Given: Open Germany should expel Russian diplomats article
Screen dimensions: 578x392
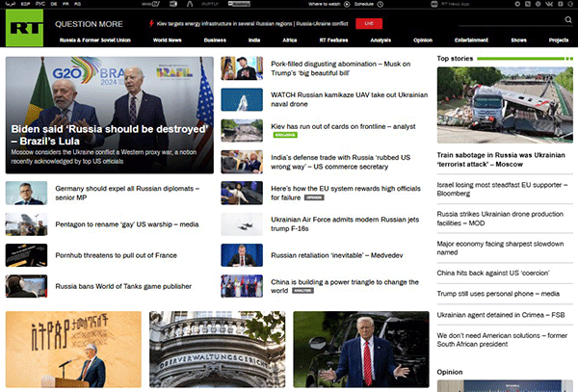Looking at the screenshot, I should (x=127, y=193).
